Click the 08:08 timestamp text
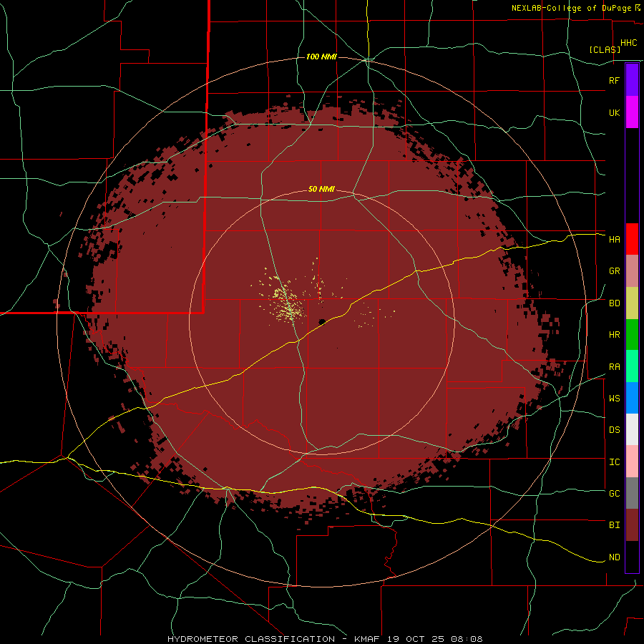The width and height of the screenshot is (644, 644). point(467,639)
